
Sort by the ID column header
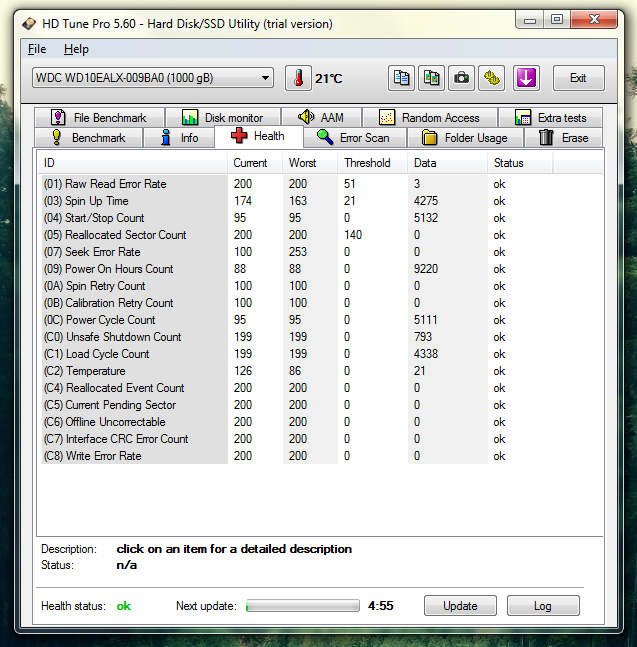coord(132,163)
